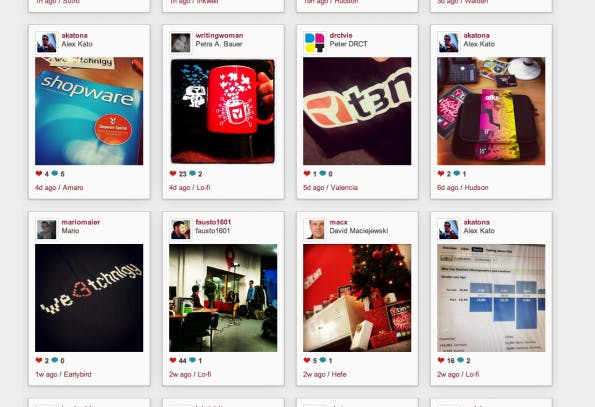The image size is (595, 407).
Task: Click the comment bubble under the red mug photo
Action: click(x=192, y=173)
